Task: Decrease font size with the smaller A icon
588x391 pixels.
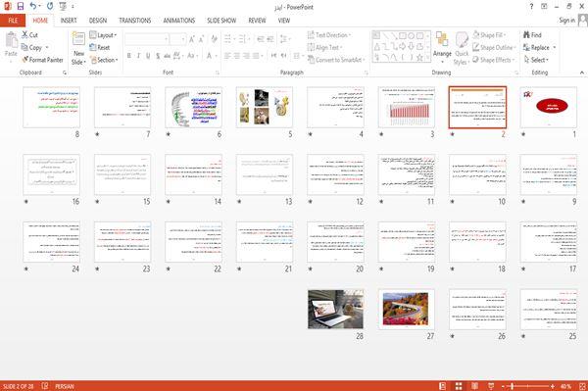Action: (201, 39)
